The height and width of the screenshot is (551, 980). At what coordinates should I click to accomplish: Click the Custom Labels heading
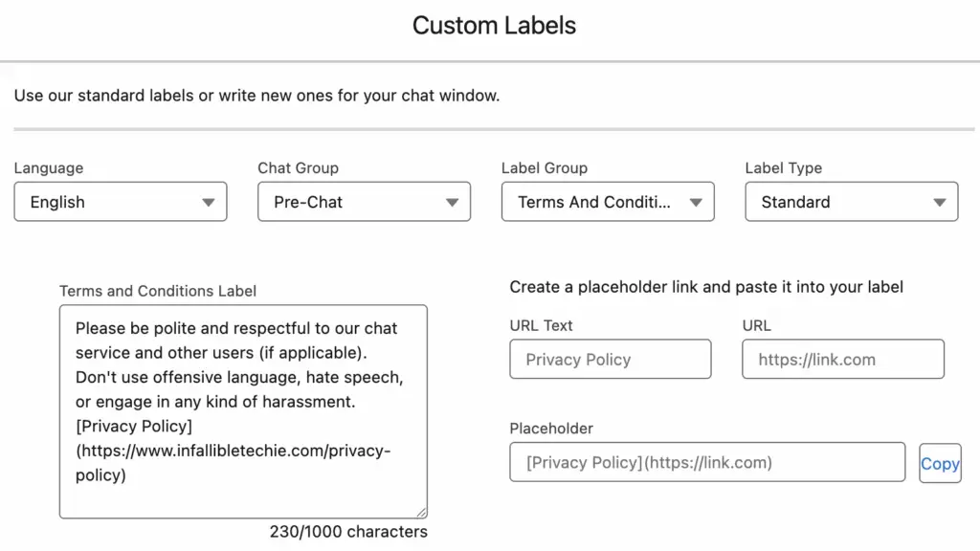click(x=495, y=26)
